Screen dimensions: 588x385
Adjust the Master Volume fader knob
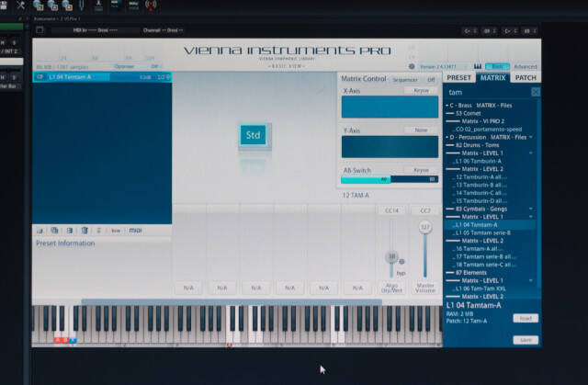click(x=424, y=227)
